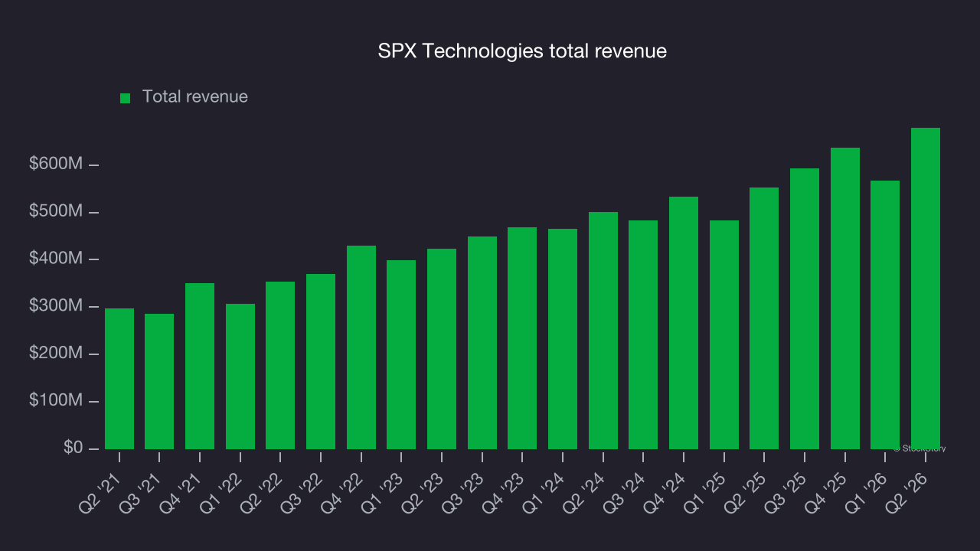Click the Total revenue legend label
The height and width of the screenshot is (551, 980).
(195, 97)
